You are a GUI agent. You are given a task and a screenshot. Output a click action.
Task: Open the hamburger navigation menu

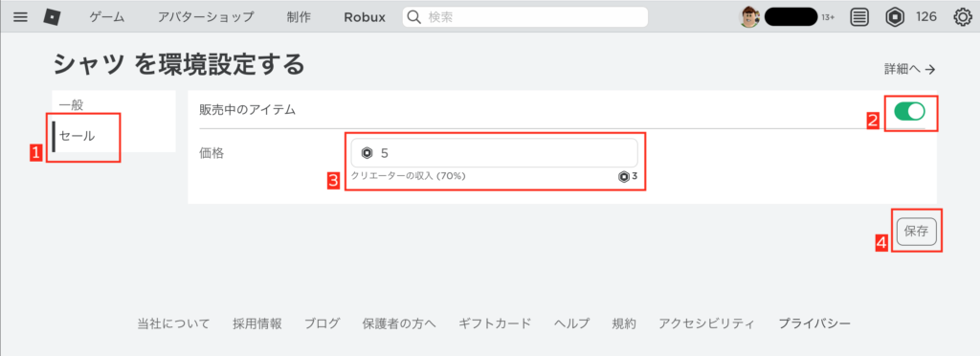pos(21,17)
